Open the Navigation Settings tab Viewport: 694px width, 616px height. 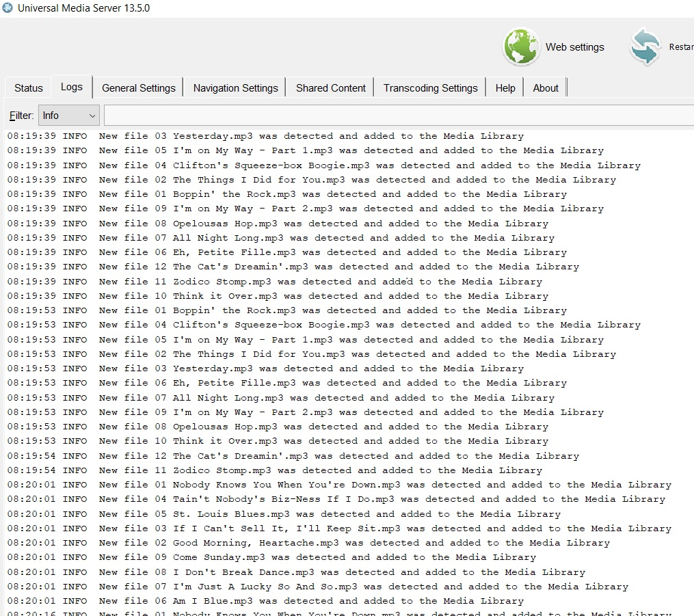pyautogui.click(x=235, y=88)
